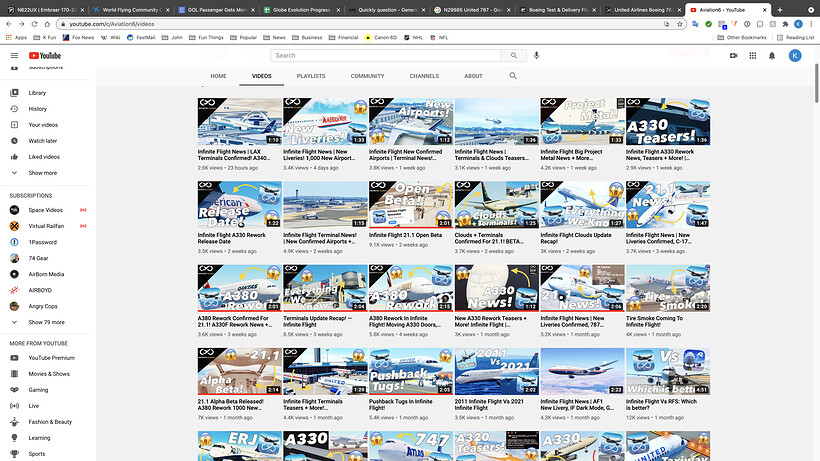Click browser back arrow
Screen dimensions: 820x461
(9, 24)
